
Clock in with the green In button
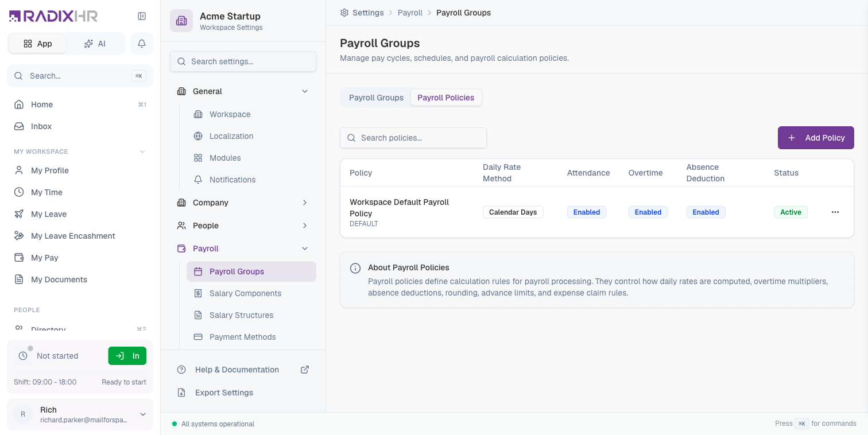[127, 356]
